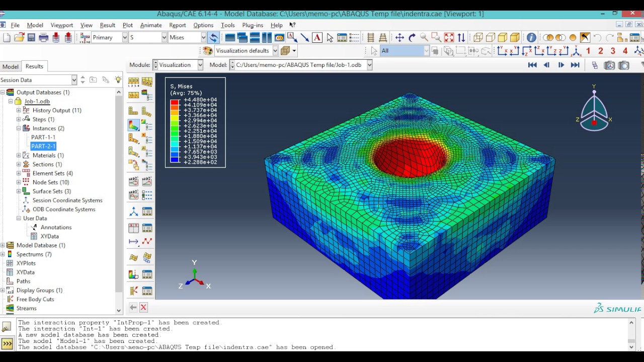Open the Plug-ins menu
644x362 pixels.
click(253, 25)
